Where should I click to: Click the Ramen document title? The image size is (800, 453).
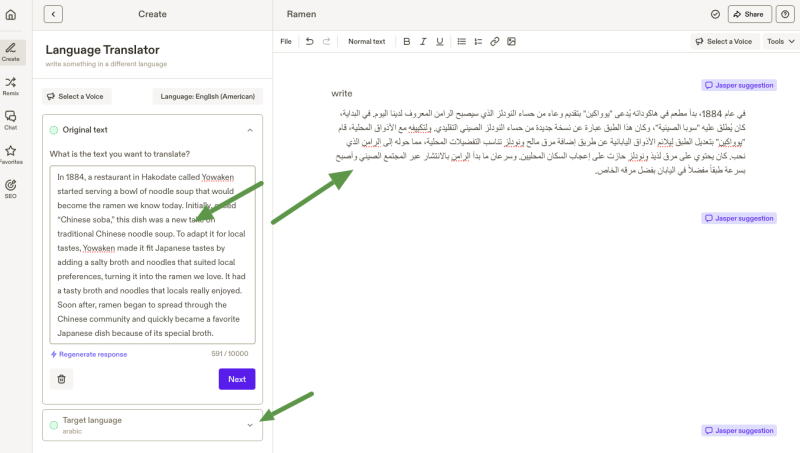click(x=302, y=14)
